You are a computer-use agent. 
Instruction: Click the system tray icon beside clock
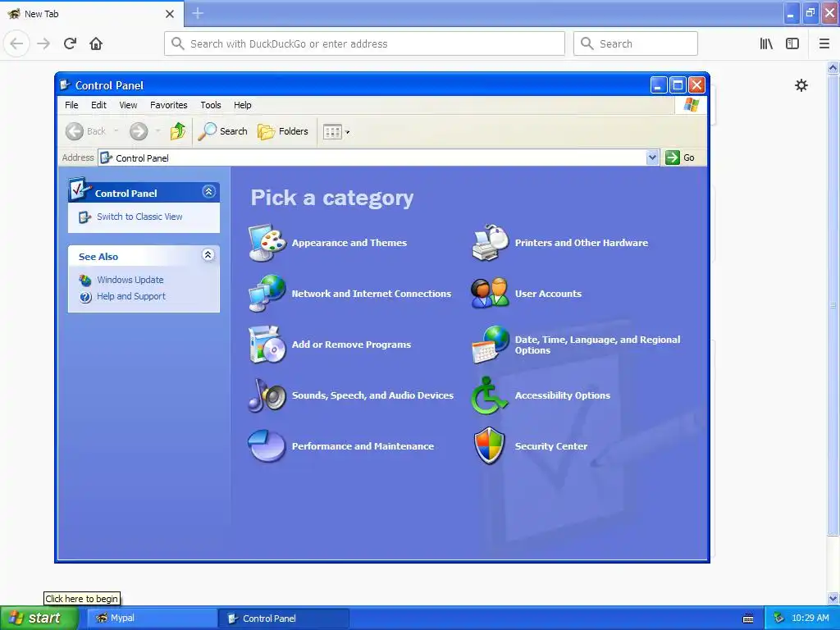pyautogui.click(x=779, y=618)
